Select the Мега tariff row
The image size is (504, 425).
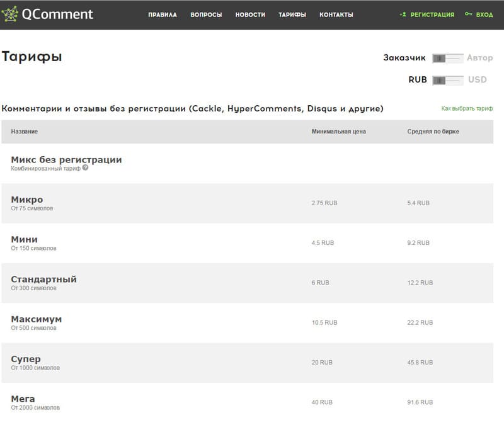coord(23,399)
